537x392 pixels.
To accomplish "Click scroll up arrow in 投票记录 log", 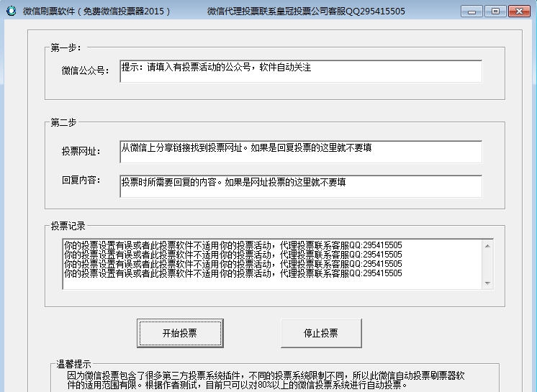I will point(487,246).
